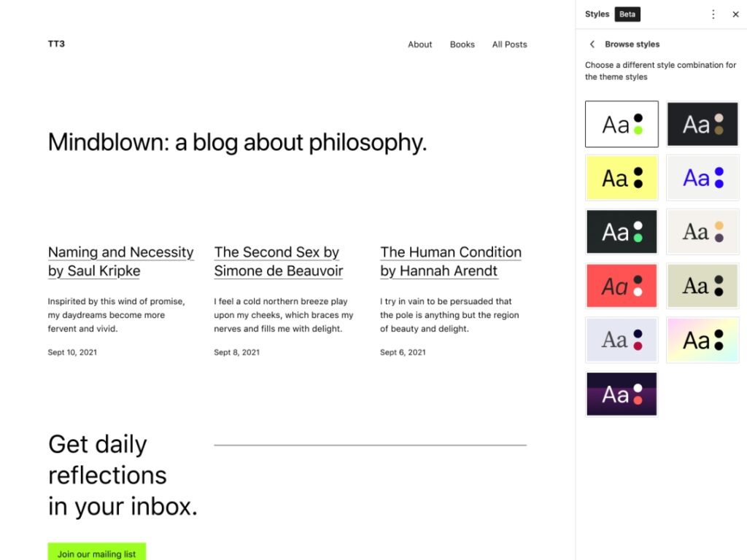Open the Naming and Necessity post
747x560 pixels.
(x=120, y=261)
